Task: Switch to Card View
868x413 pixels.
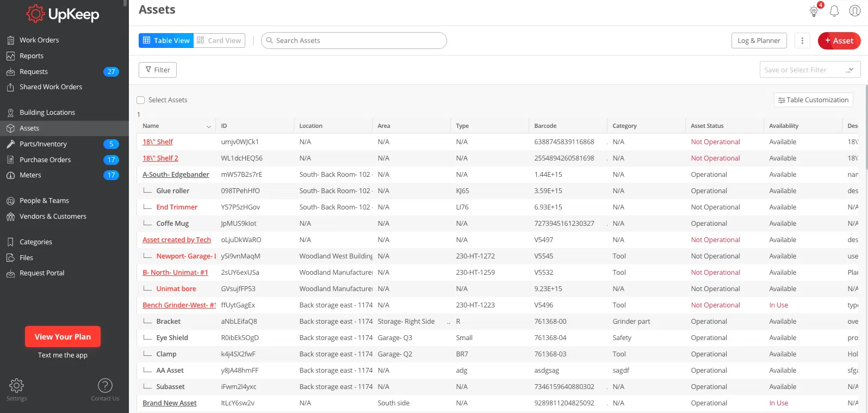Action: (219, 41)
